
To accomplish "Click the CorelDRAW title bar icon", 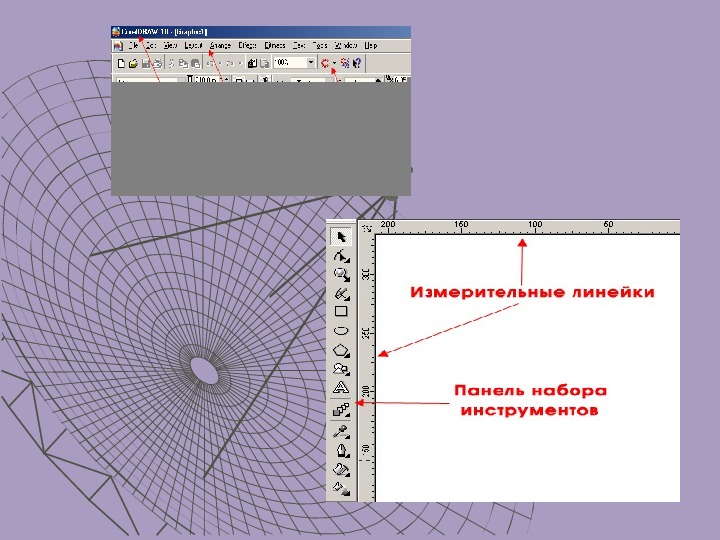I will pos(116,32).
